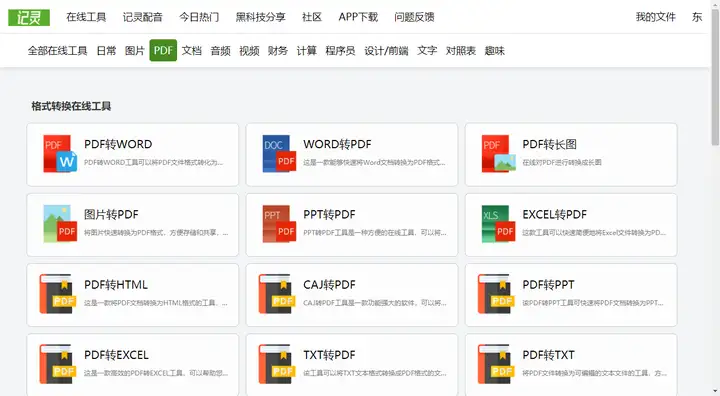Open the PDF转WORD title link
Image resolution: width=720 pixels, height=396 pixels.
(x=118, y=144)
